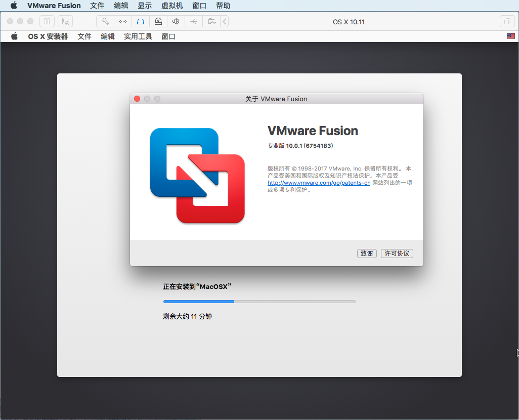Image resolution: width=519 pixels, height=420 pixels.
Task: Open the host 编辑 menu
Action: pos(121,6)
